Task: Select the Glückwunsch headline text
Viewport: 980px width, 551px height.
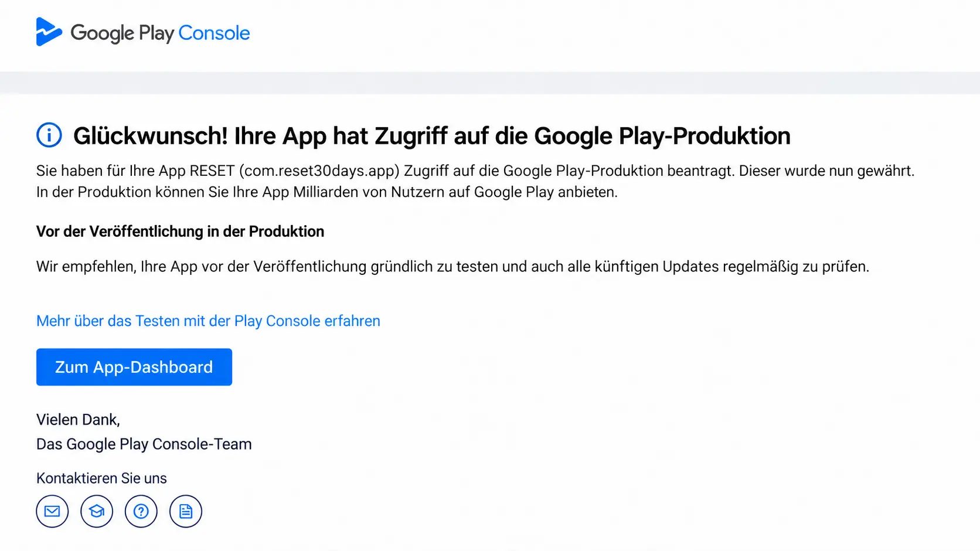Action: pos(432,136)
